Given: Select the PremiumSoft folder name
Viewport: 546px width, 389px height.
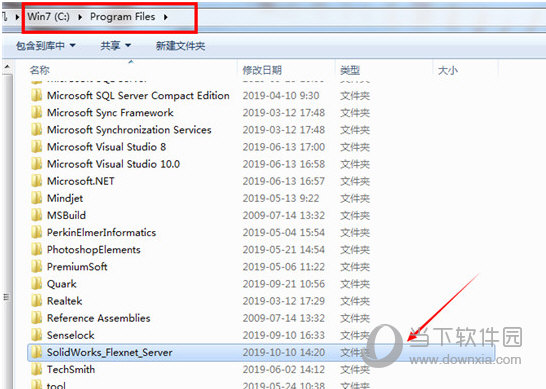Looking at the screenshot, I should [77, 266].
